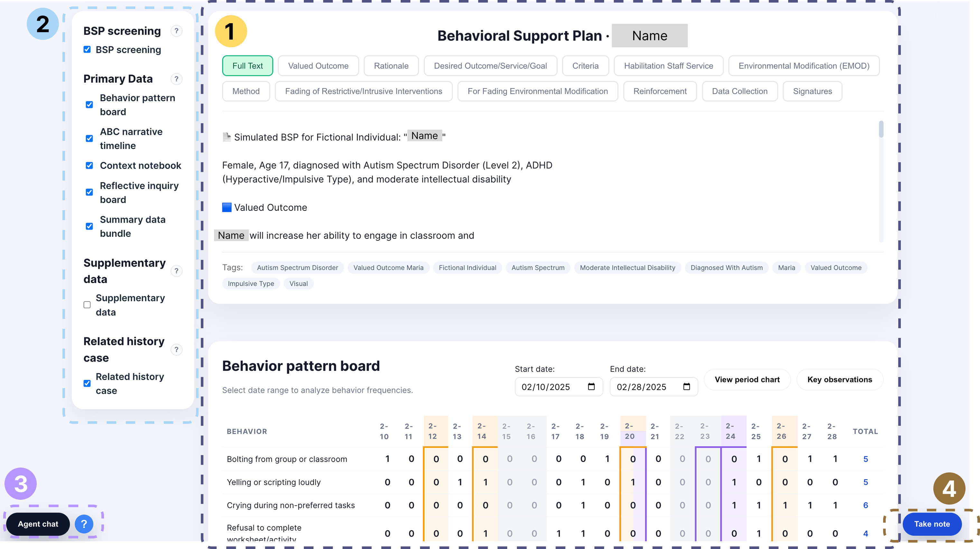Open help for BSP screening section
980x549 pixels.
pyautogui.click(x=176, y=31)
